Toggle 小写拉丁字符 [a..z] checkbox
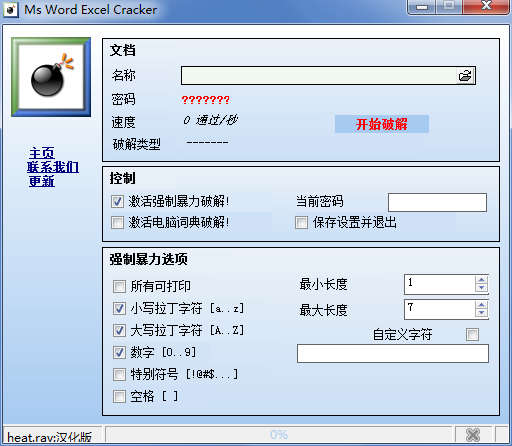This screenshot has height=446, width=512. coord(119,308)
